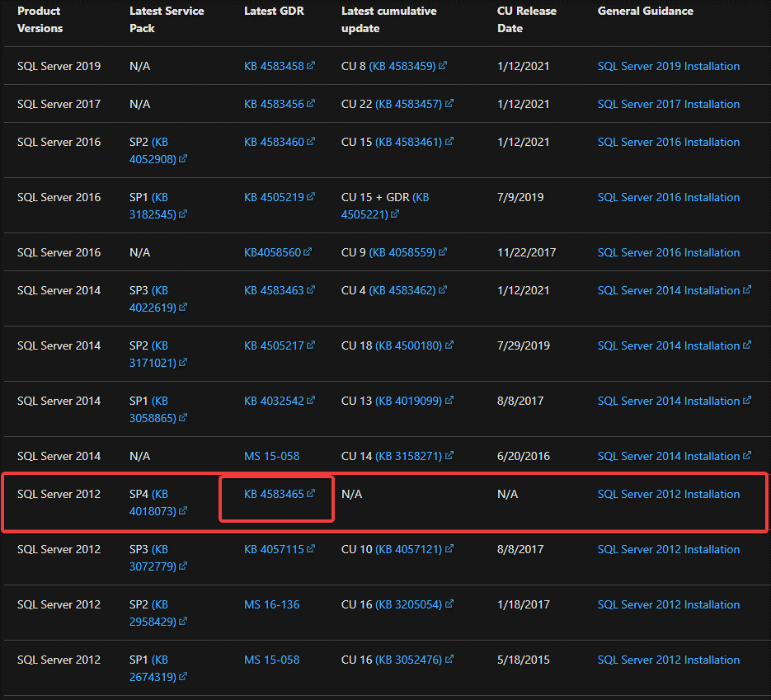Click the General Guidance column header
Screen dimensions: 771x700
point(645,11)
